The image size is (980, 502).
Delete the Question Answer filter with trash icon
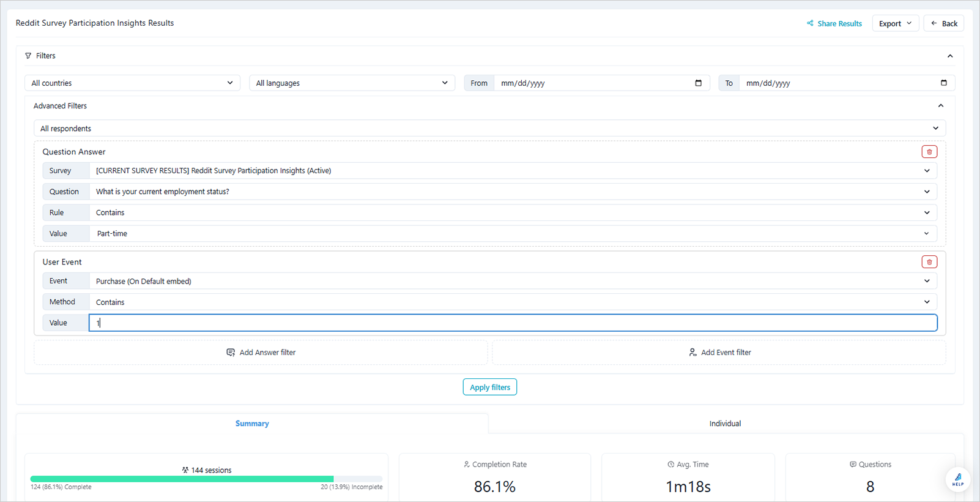click(929, 152)
